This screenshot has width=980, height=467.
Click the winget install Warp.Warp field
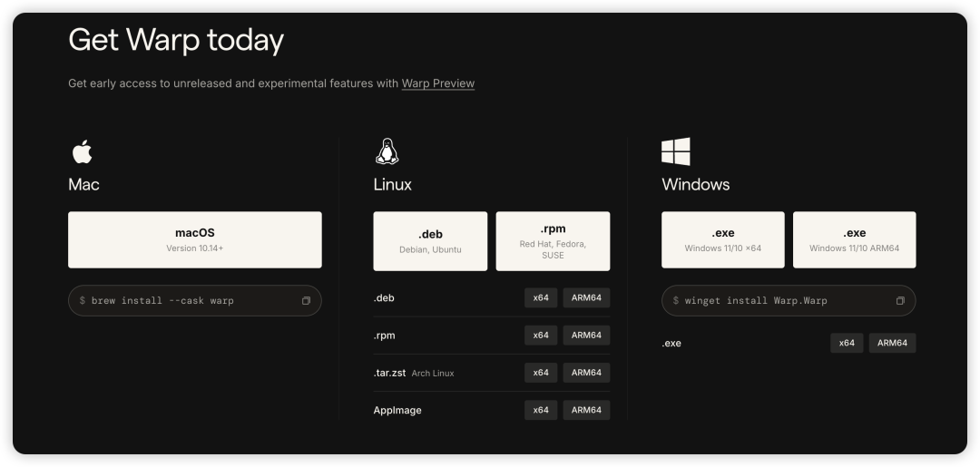[x=789, y=301]
